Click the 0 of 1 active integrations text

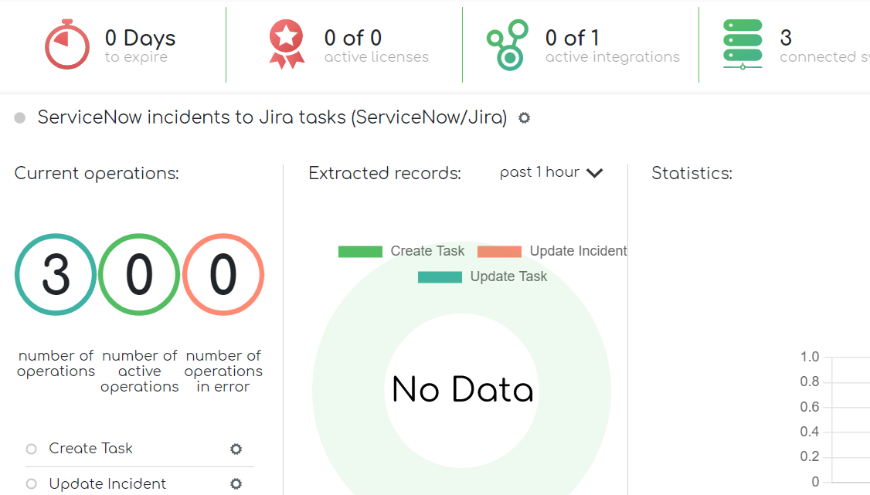(612, 45)
